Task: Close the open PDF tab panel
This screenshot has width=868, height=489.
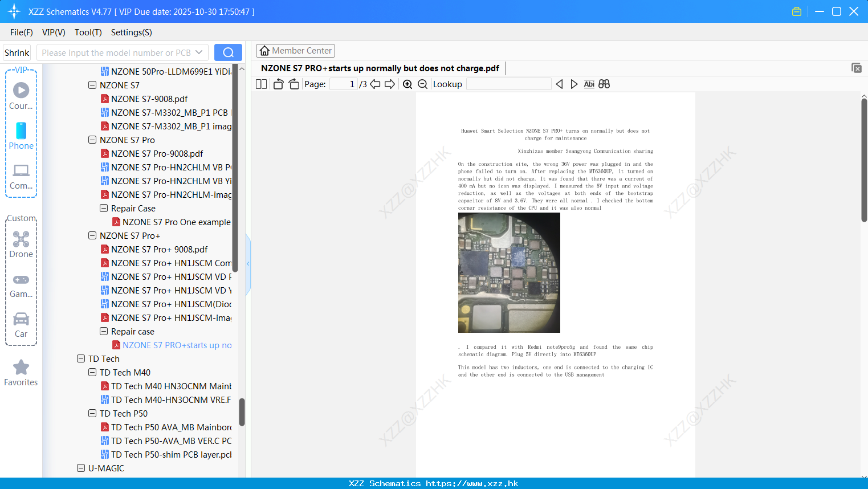Action: tap(857, 68)
